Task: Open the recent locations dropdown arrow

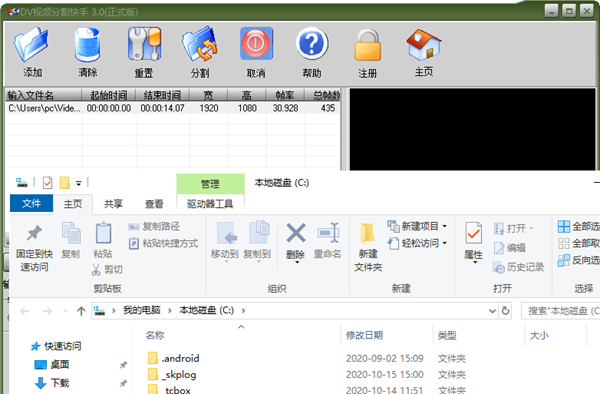Action: (65, 311)
